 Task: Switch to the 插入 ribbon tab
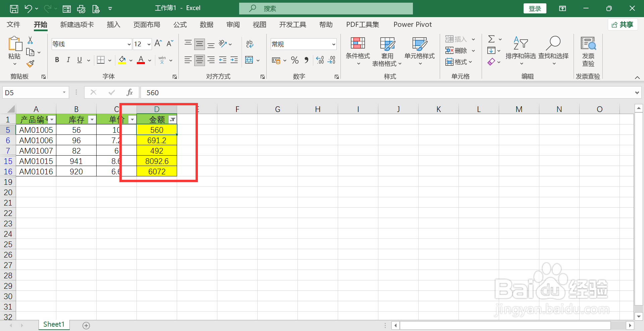tap(113, 24)
